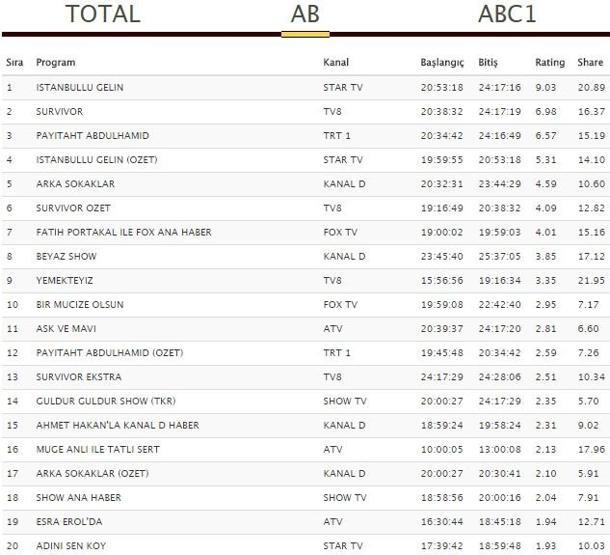
Task: Click KANAL D channel in BEYAZ SHOW row
Action: coord(344,256)
